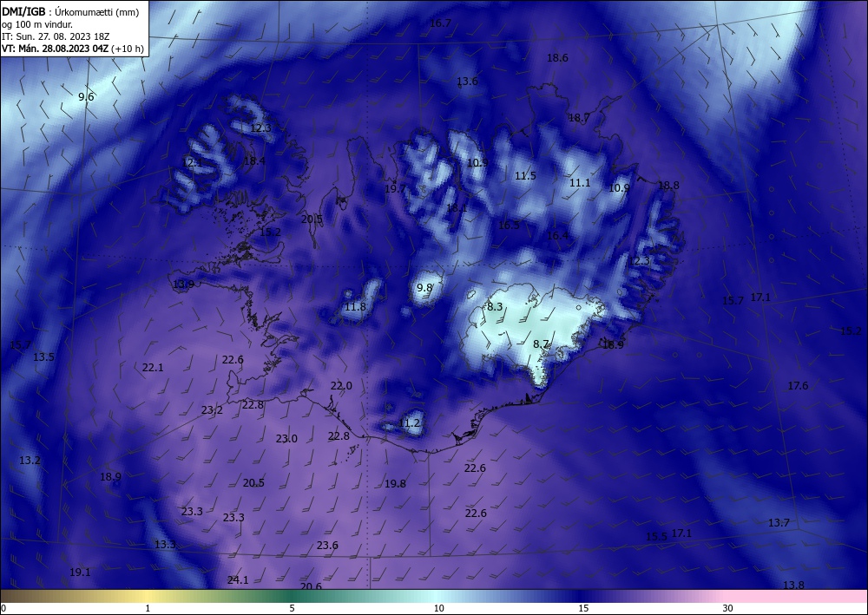Click the 19.8 value south of the coast
Screen dimensions: 868x615
point(395,484)
